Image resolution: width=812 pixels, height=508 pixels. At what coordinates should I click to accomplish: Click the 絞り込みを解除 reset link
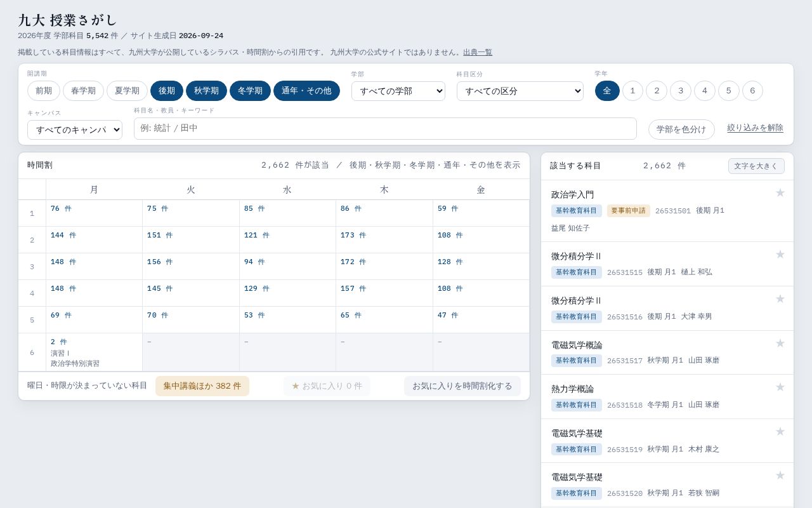point(755,128)
